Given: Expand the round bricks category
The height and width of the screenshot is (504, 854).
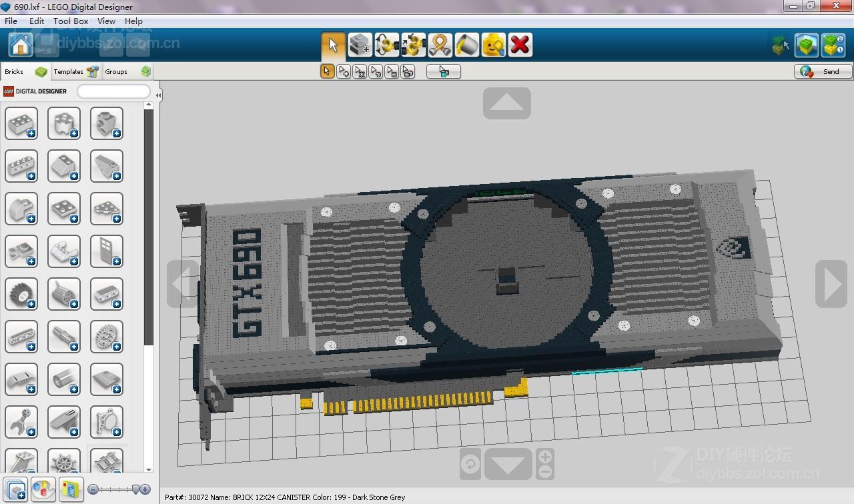Looking at the screenshot, I should 64,123.
